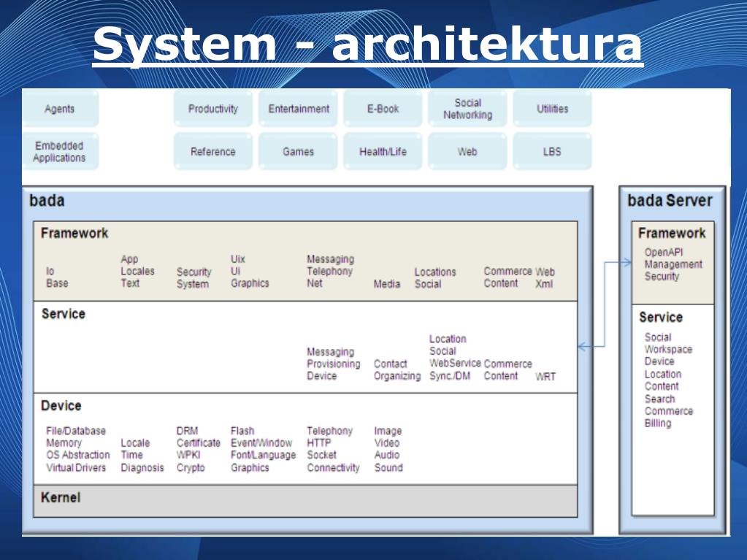Click the Audio entry

[387, 456]
